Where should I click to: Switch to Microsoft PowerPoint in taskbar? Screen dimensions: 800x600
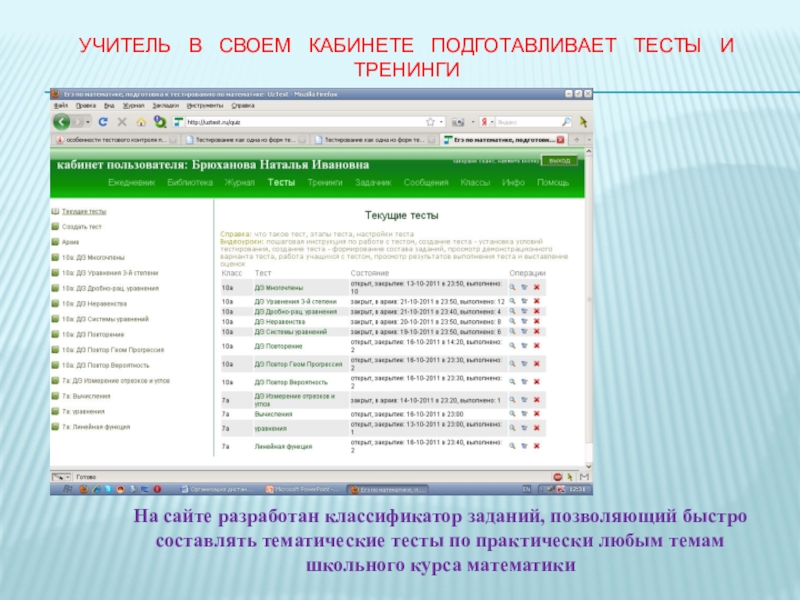pyautogui.click(x=303, y=489)
